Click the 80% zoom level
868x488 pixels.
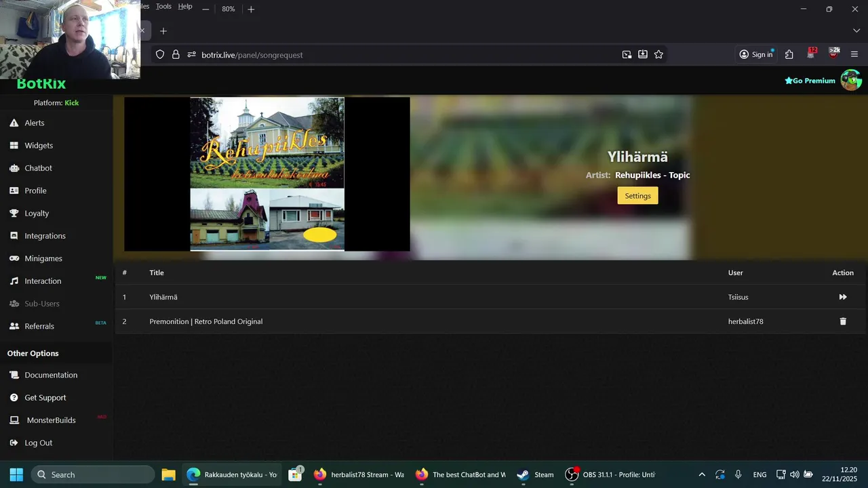[229, 9]
